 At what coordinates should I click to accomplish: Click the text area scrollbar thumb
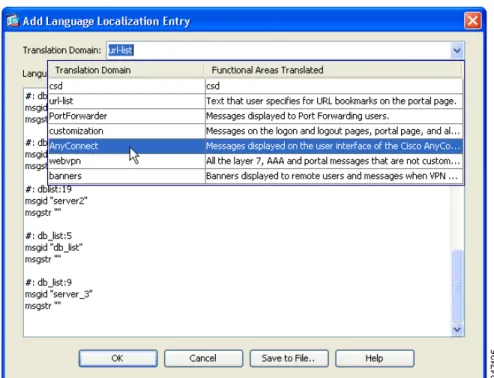(x=457, y=285)
